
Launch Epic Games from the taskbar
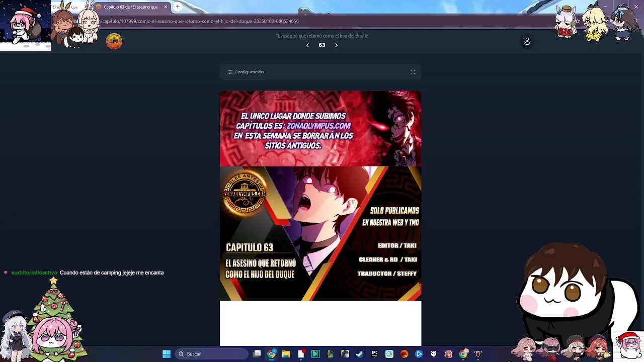click(374, 354)
